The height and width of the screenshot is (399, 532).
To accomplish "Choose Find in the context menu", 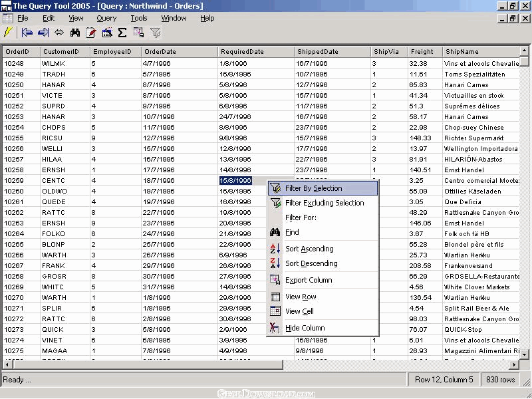I will coord(323,232).
